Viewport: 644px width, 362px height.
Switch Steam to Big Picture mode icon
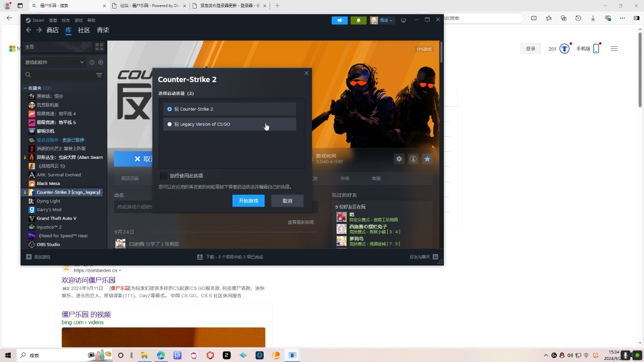point(404,20)
